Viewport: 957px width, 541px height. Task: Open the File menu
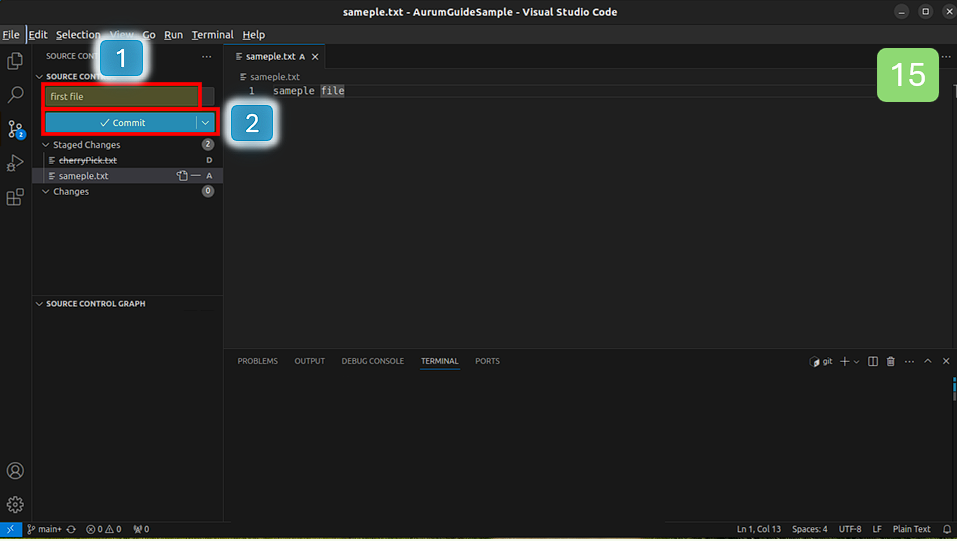tap(11, 35)
